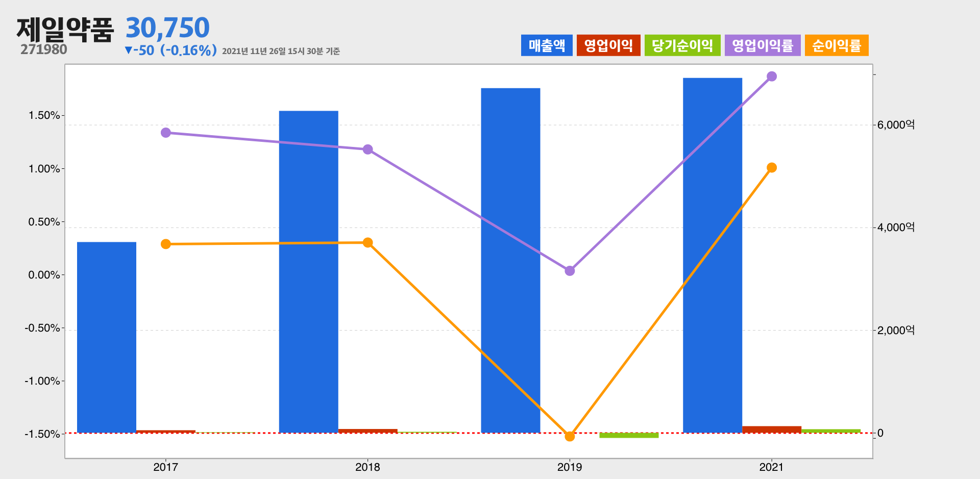Click the 2017 x-axis label
The width and height of the screenshot is (980, 479).
[165, 467]
